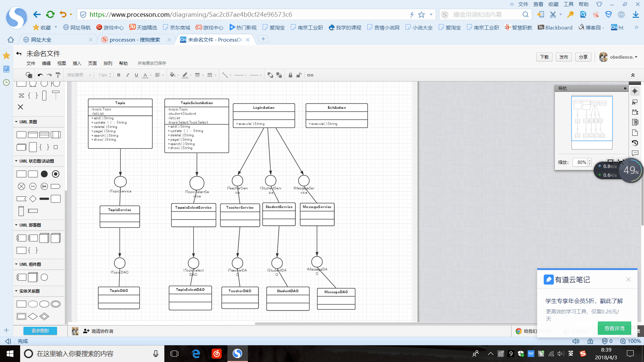The height and width of the screenshot is (362, 644).
Task: Toggle italic text formatting
Action: [x=127, y=75]
